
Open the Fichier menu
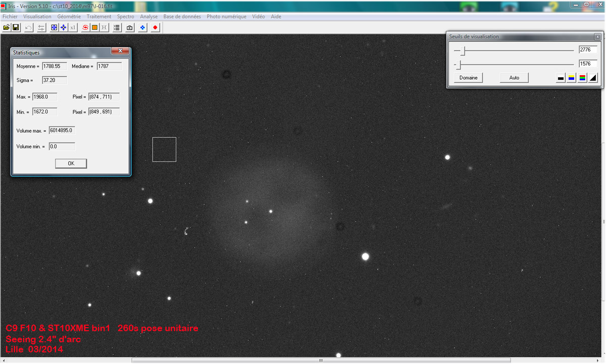coord(10,17)
